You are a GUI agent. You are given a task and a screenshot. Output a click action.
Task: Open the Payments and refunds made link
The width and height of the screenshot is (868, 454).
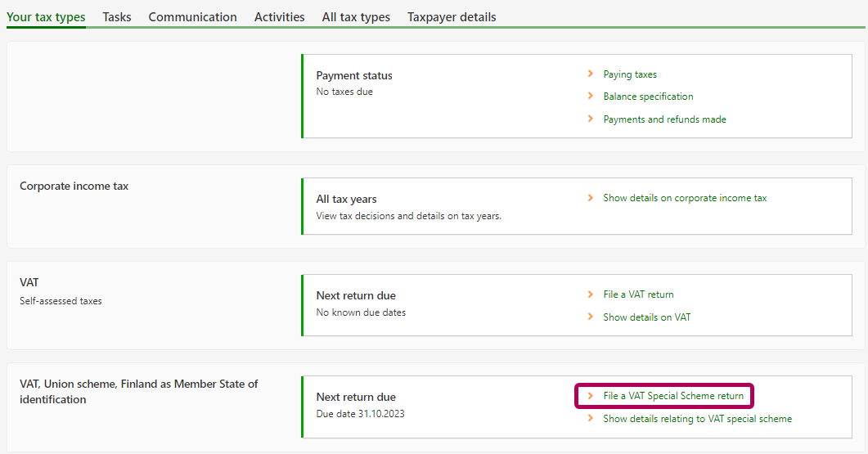pyautogui.click(x=664, y=119)
